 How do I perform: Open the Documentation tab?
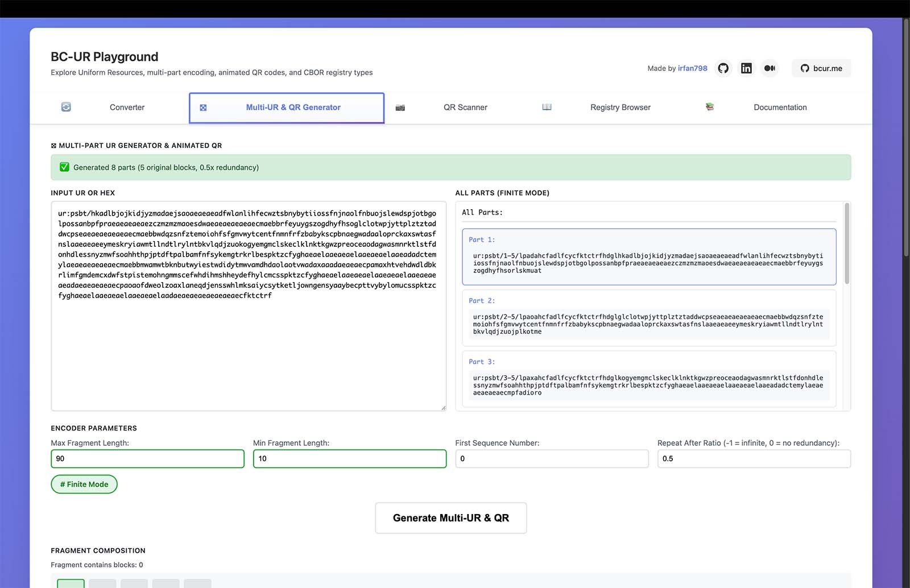780,107
